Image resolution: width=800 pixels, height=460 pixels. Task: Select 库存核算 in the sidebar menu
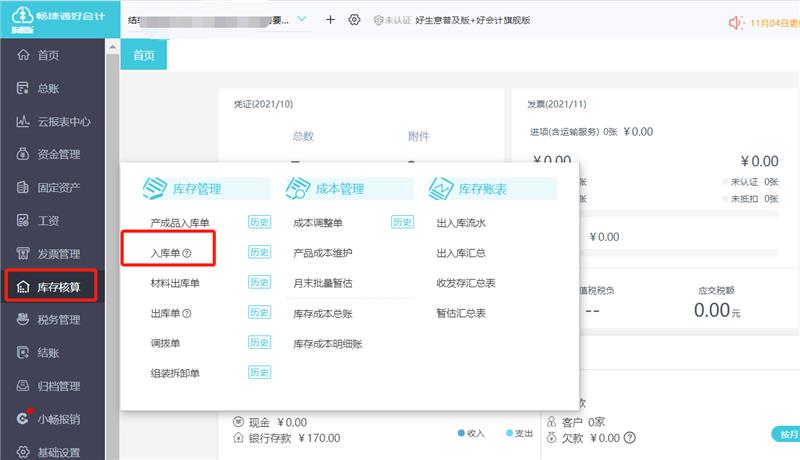(x=58, y=287)
